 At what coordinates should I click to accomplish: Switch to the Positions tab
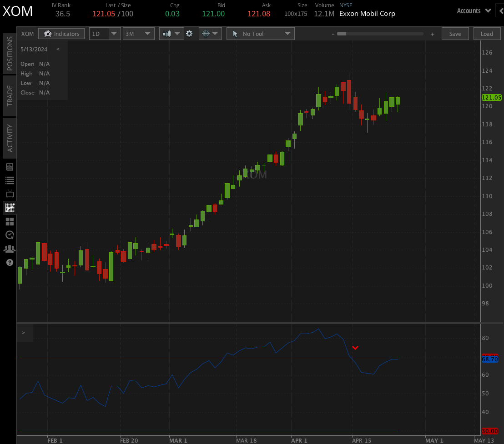pos(10,53)
